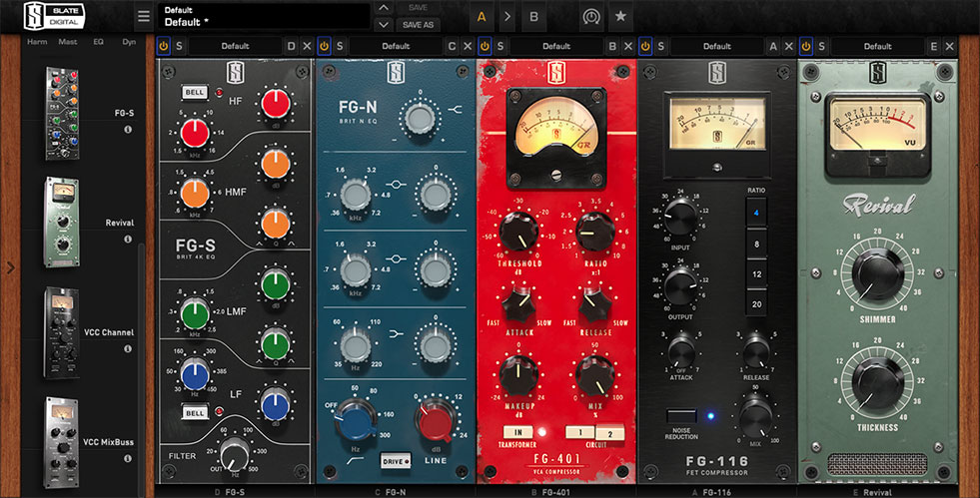Solo the FG-401 slot B
The width and height of the screenshot is (980, 498).
click(500, 46)
